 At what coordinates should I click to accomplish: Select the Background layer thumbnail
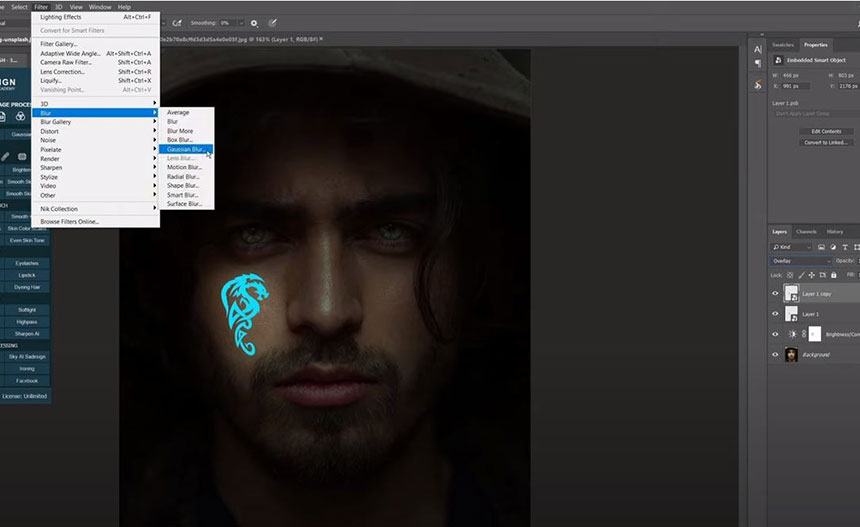coord(792,354)
